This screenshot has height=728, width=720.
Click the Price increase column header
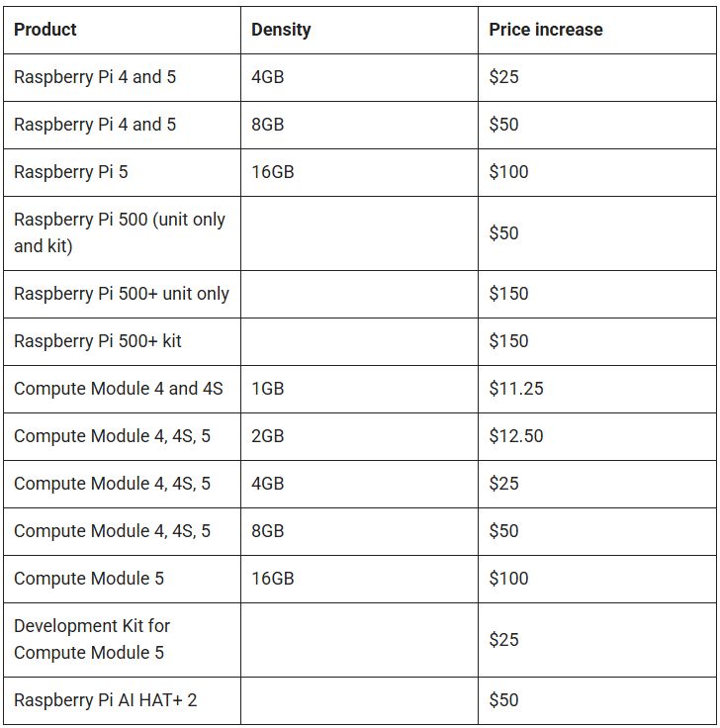click(545, 30)
